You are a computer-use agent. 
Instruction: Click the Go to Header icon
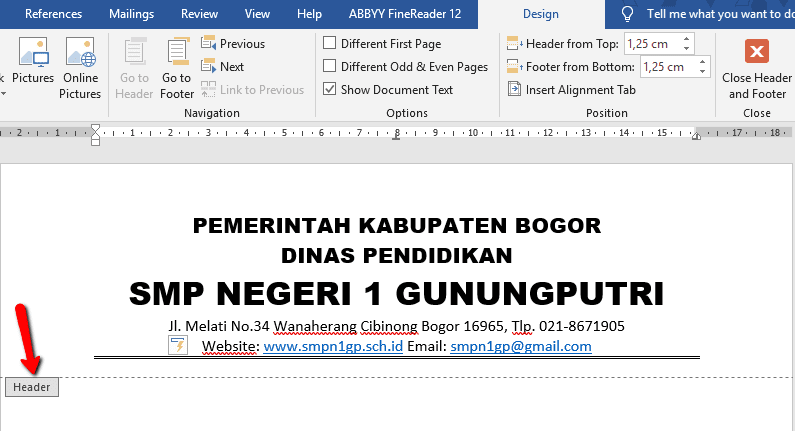point(134,53)
